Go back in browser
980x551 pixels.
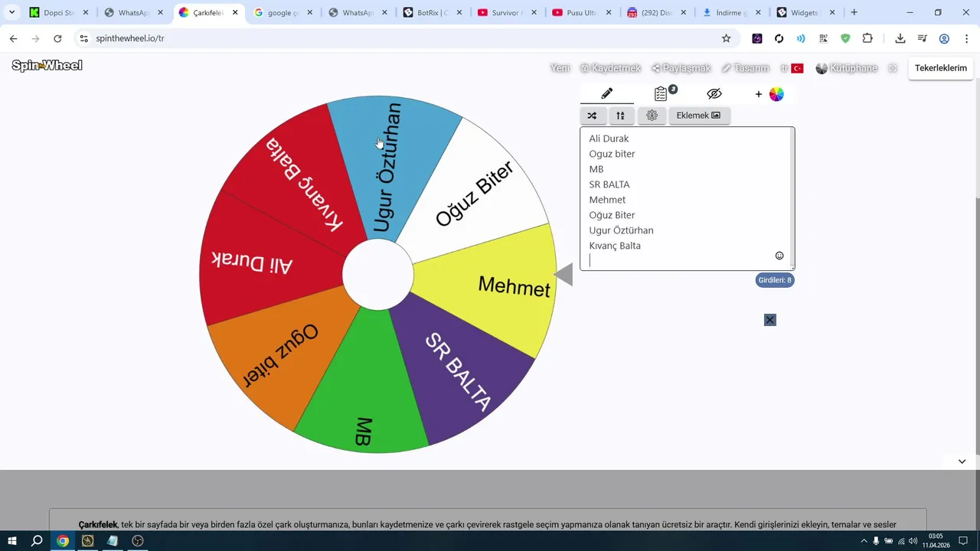tap(13, 38)
